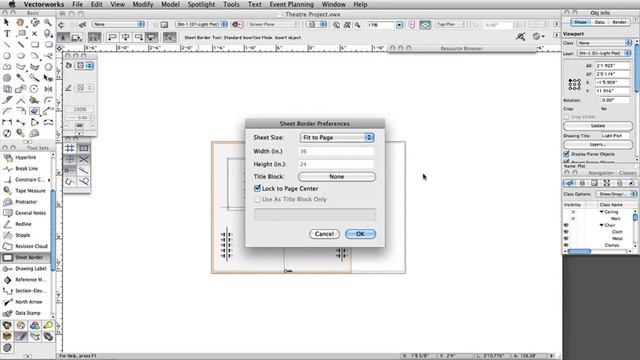Open Class dropdown in Obj Info
The height and width of the screenshot is (360, 640).
click(604, 43)
